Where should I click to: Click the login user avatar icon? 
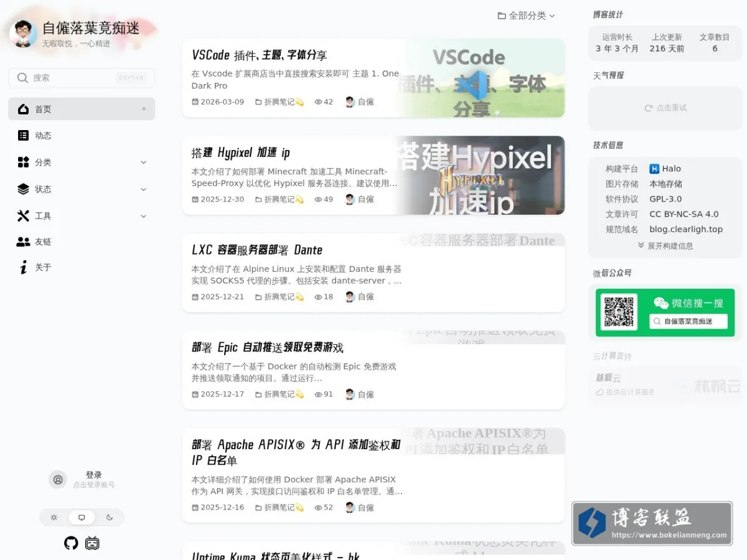(58, 480)
